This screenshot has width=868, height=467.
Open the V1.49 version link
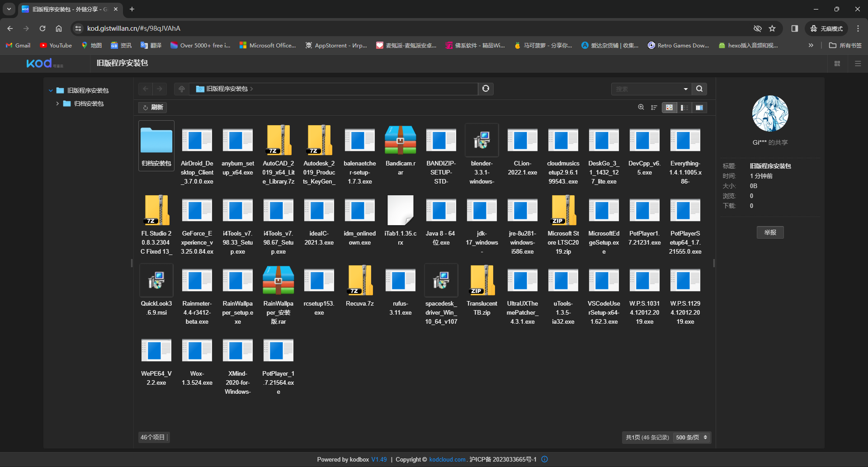pyautogui.click(x=379, y=459)
